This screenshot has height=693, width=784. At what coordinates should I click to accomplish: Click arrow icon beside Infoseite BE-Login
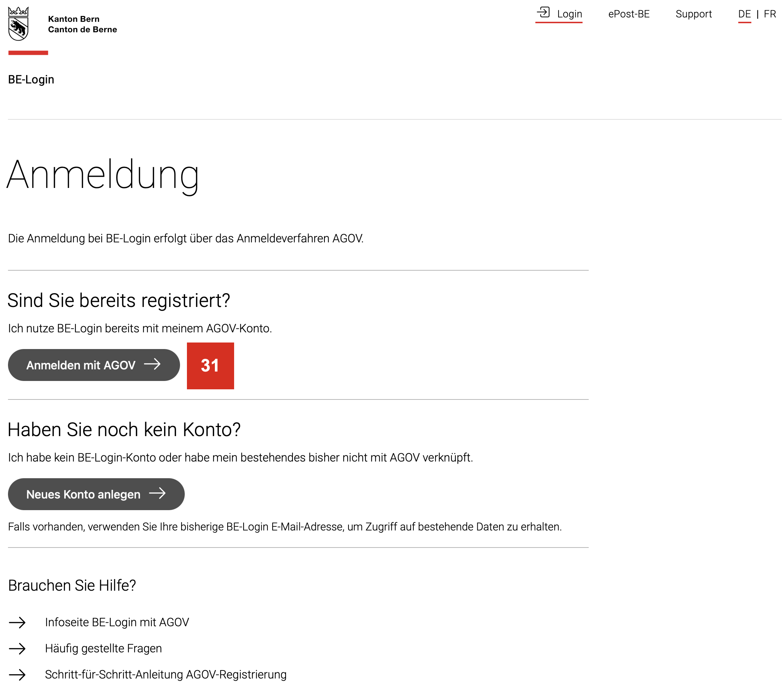tap(17, 623)
